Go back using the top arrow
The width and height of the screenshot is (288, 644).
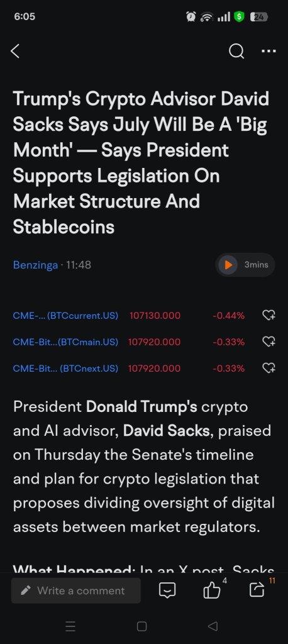click(x=15, y=52)
